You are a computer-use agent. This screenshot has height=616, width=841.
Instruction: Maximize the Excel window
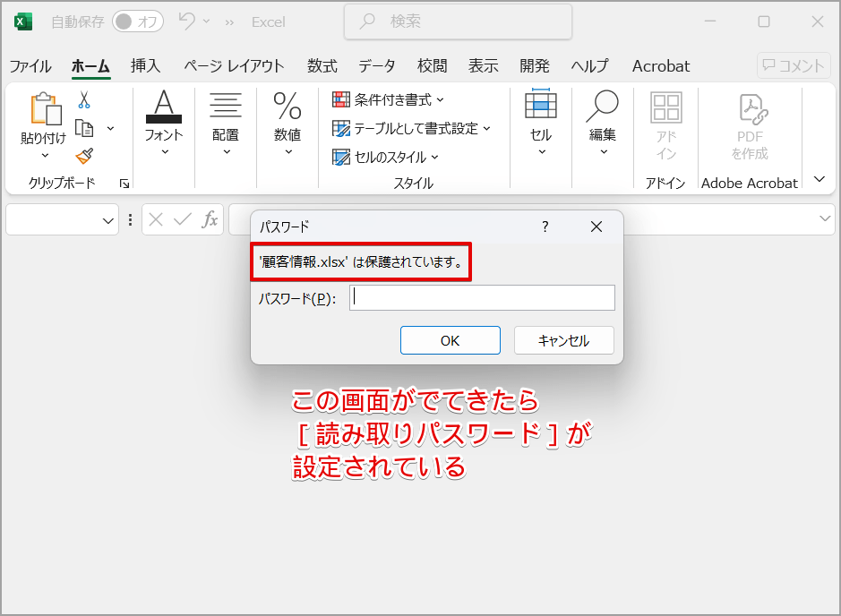pos(764,21)
